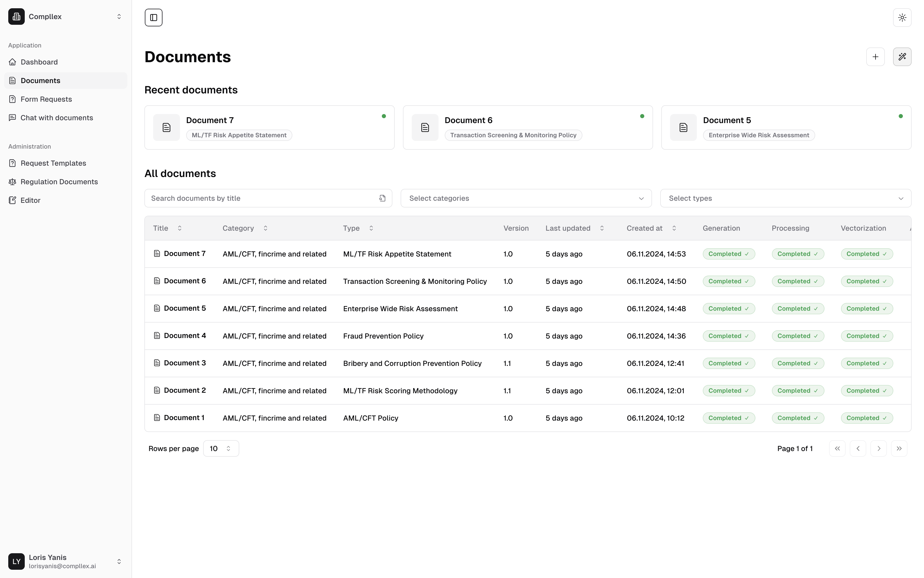Image resolution: width=924 pixels, height=578 pixels.
Task: Sort table by Title column
Action: pos(167,228)
